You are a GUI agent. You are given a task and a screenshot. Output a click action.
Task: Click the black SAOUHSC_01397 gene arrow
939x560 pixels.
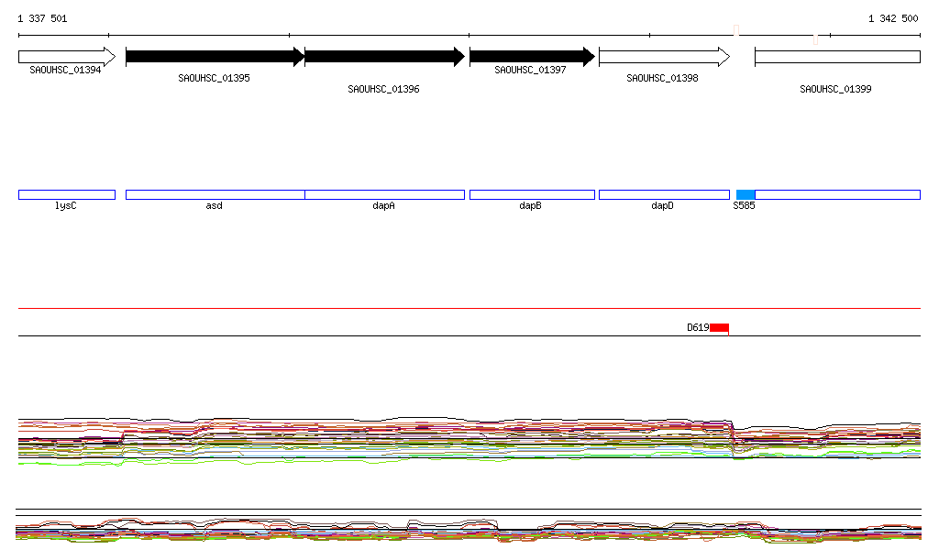coord(531,57)
